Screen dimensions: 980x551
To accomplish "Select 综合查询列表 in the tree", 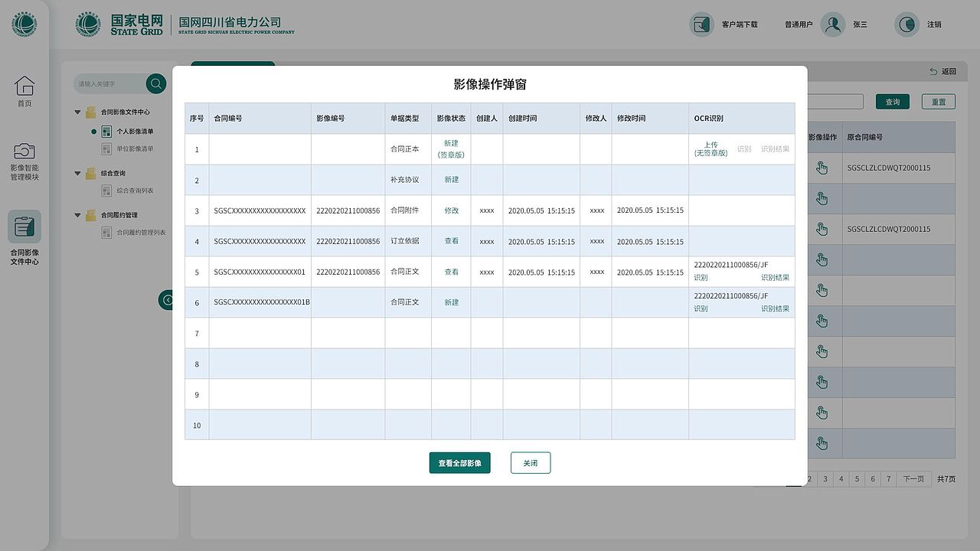I will click(x=135, y=191).
